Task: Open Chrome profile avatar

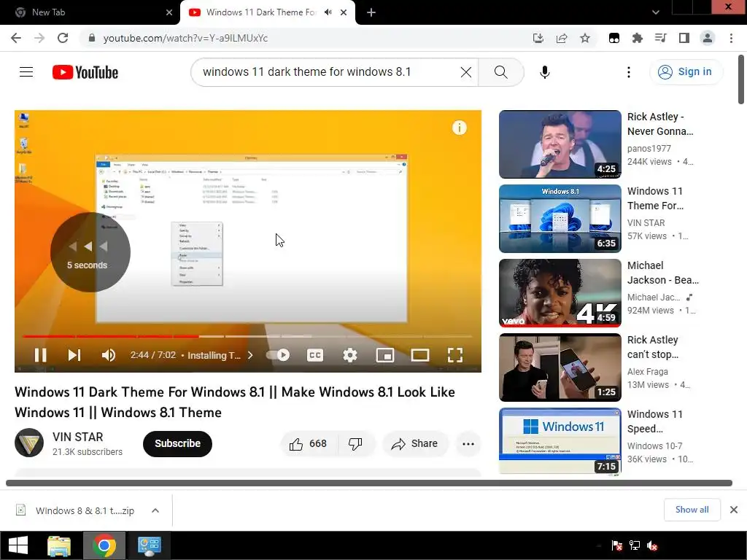Action: point(708,38)
